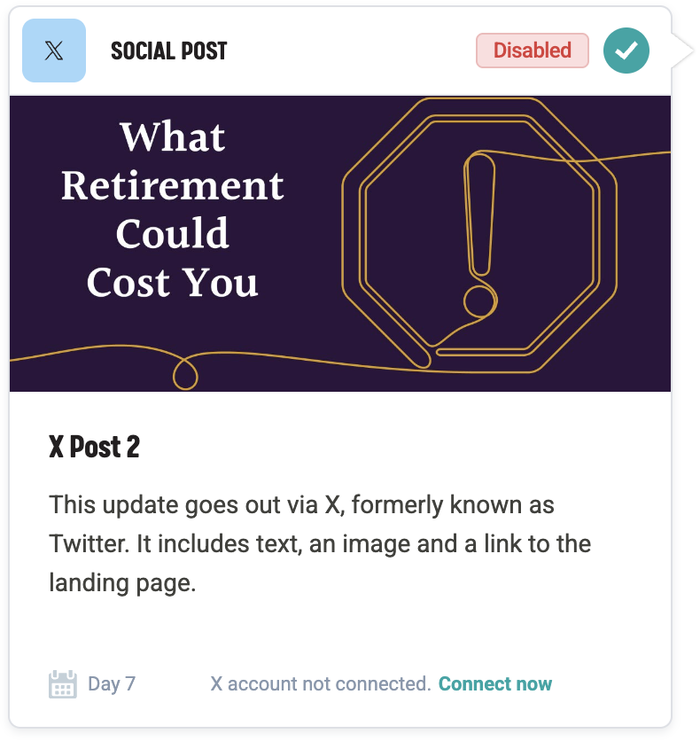This screenshot has height=741, width=700.
Task: Click "X account not connected." notice
Action: 320,684
